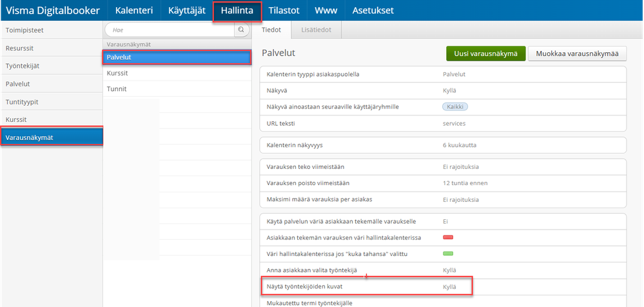Viewport: 644px width, 307px height.
Task: Click the Kaikki user group tag
Action: (455, 107)
